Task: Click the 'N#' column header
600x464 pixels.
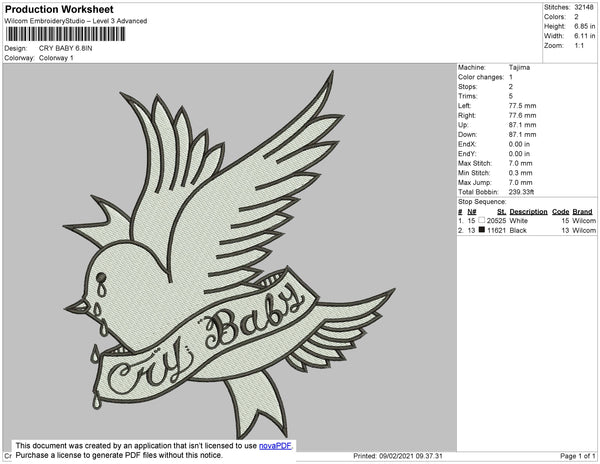Action: tap(472, 212)
